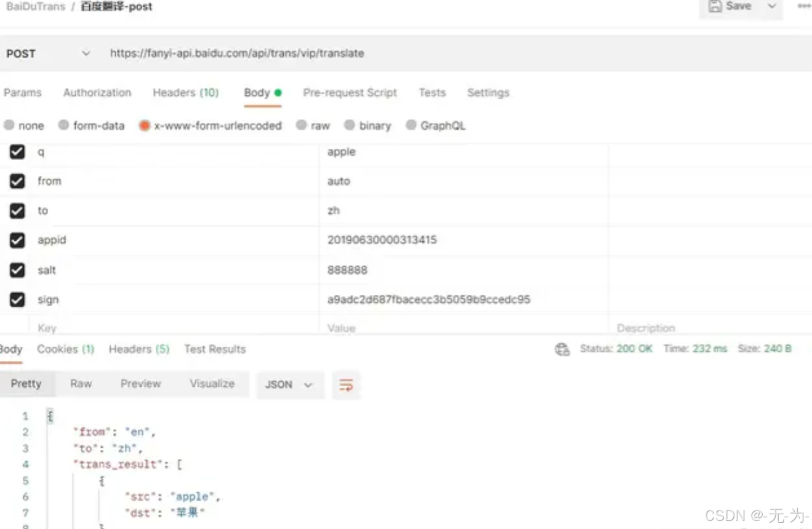The height and width of the screenshot is (529, 812).
Task: Select the Raw response view
Action: pyautogui.click(x=81, y=384)
